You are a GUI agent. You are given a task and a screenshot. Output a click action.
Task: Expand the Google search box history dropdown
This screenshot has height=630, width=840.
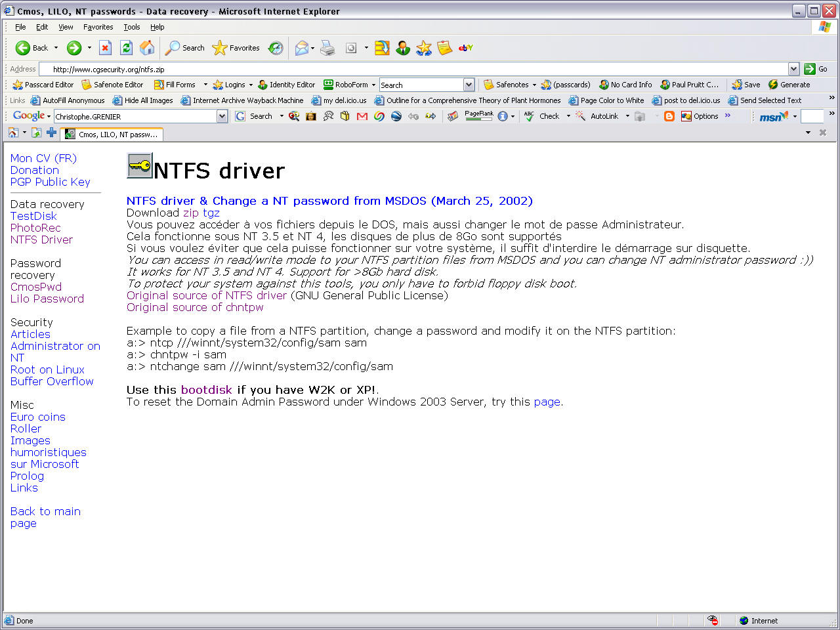tap(222, 116)
